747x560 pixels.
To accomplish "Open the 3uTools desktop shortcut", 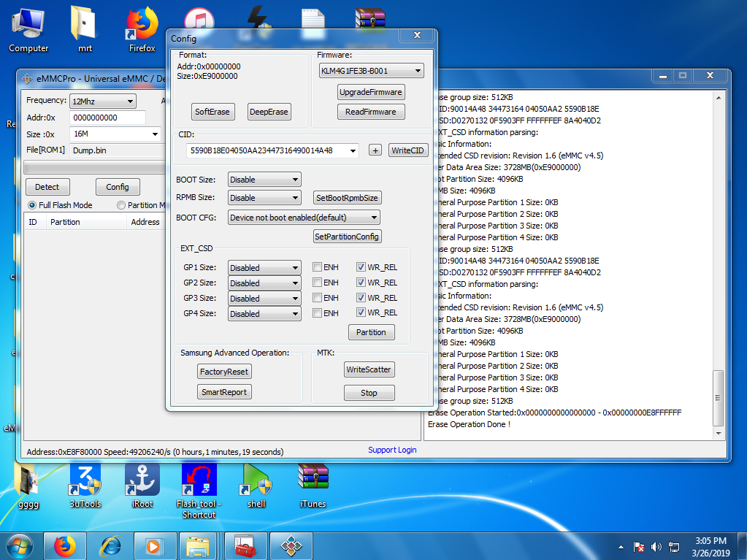I will click(85, 486).
